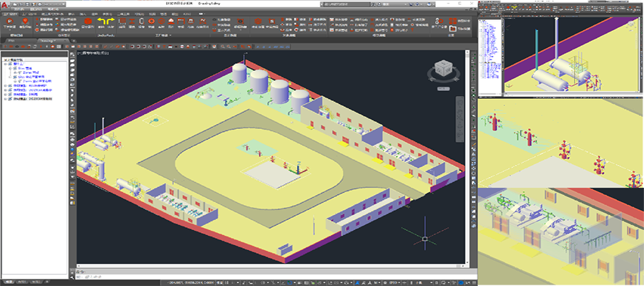
Task: Open the A360 ribbon tab
Action: [187, 14]
